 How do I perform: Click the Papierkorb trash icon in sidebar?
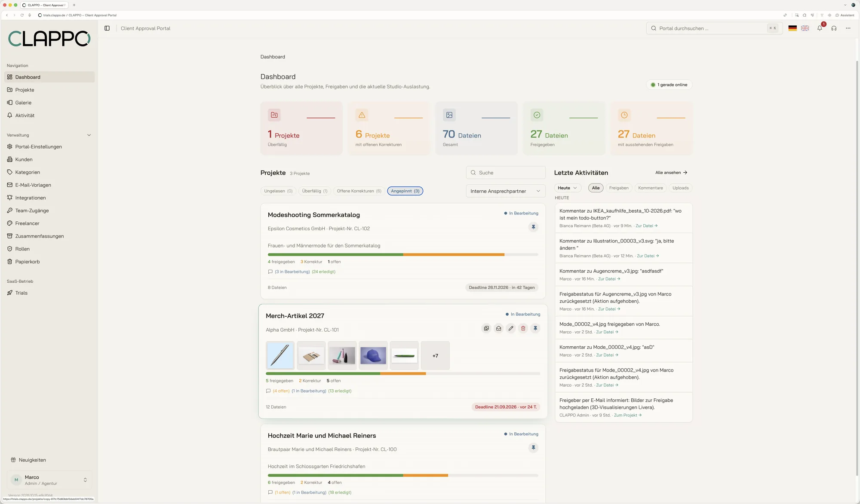tap(10, 262)
